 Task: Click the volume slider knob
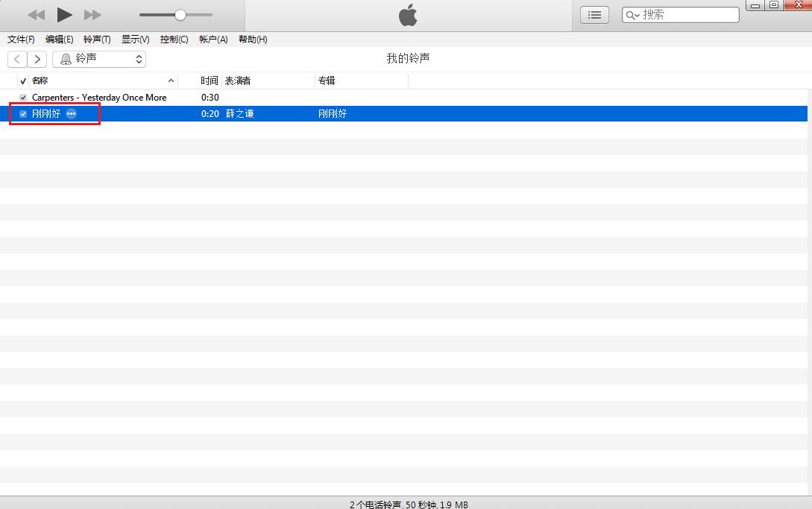[x=180, y=15]
